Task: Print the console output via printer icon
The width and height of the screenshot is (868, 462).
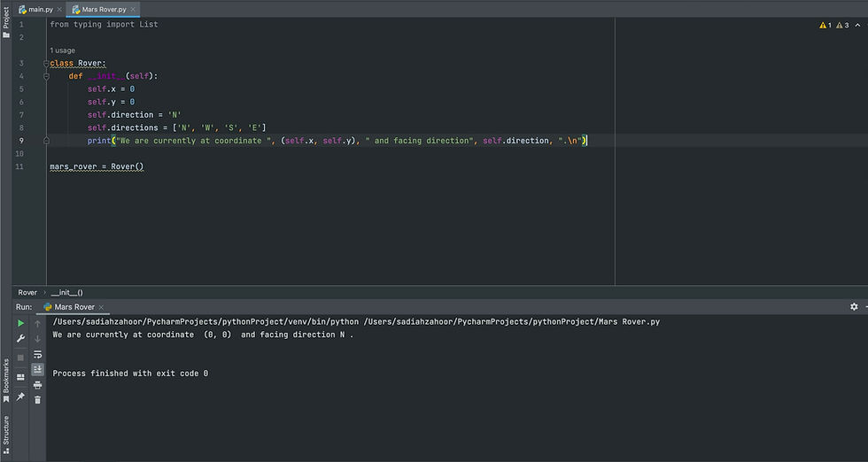Action: [37, 384]
